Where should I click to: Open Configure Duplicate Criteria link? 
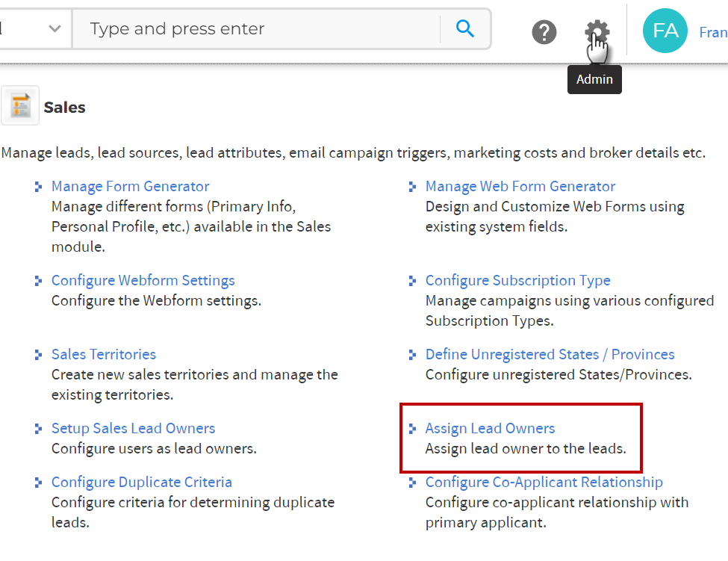(x=141, y=483)
